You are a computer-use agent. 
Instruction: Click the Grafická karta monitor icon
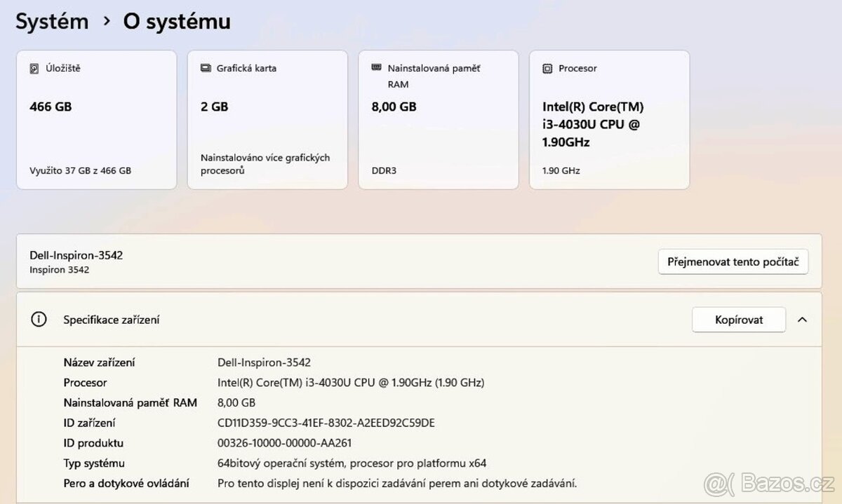pyautogui.click(x=206, y=69)
